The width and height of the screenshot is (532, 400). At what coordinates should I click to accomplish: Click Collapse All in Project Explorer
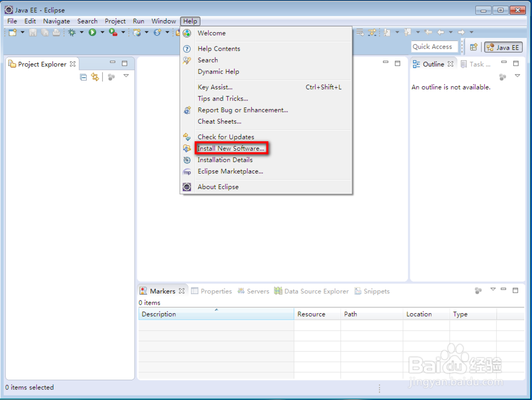[84, 77]
